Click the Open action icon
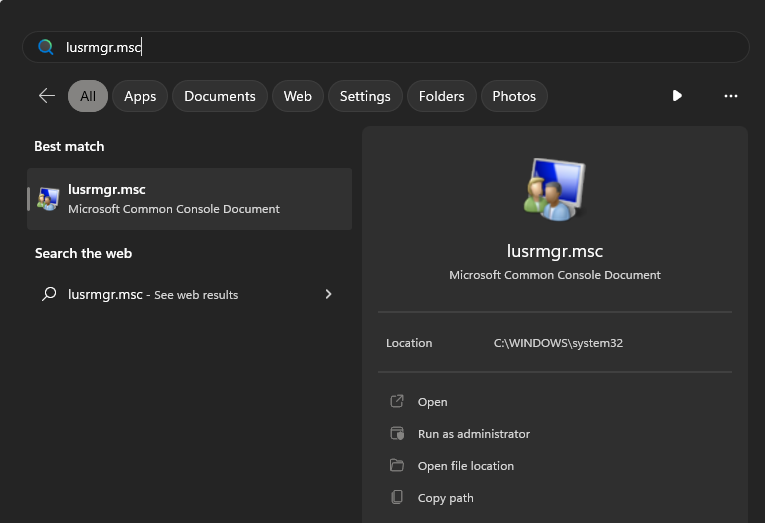 point(397,402)
